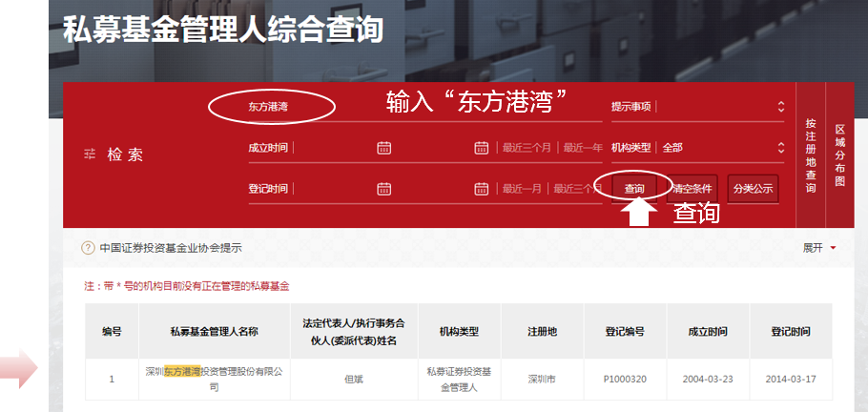
Task: Open 深圳东方港湾投资管理股份有限公司 link
Action: point(215,380)
